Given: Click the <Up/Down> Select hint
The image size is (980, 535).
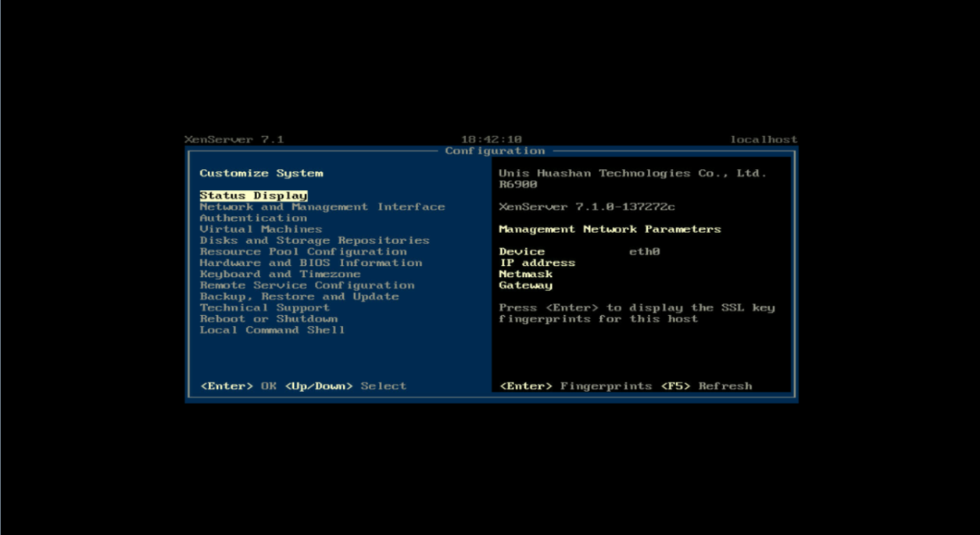Looking at the screenshot, I should pyautogui.click(x=345, y=386).
